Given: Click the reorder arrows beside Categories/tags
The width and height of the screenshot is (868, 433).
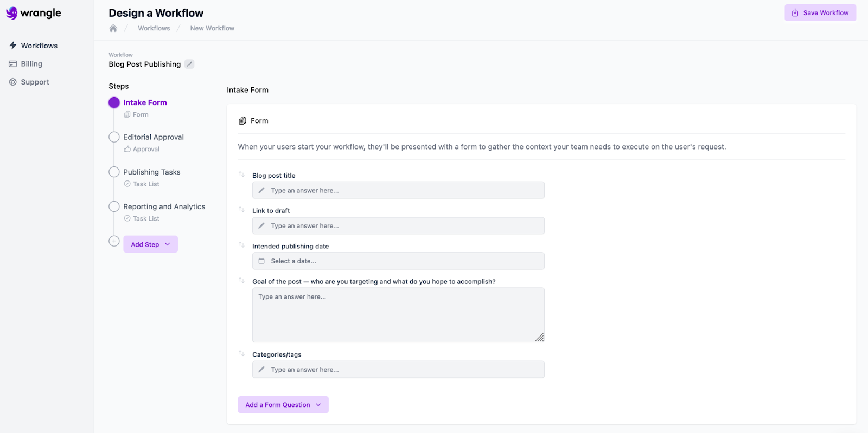Looking at the screenshot, I should click(x=241, y=353).
